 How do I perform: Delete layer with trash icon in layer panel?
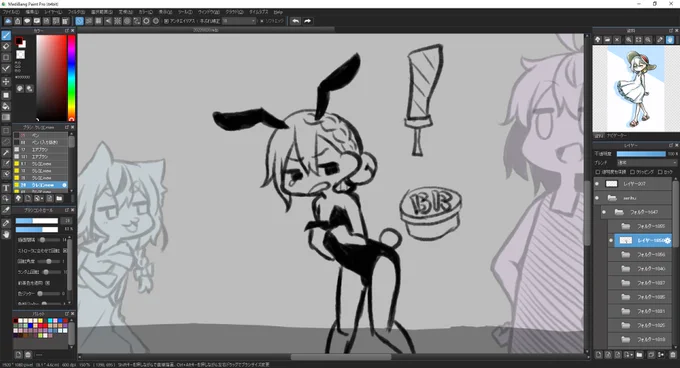673,355
